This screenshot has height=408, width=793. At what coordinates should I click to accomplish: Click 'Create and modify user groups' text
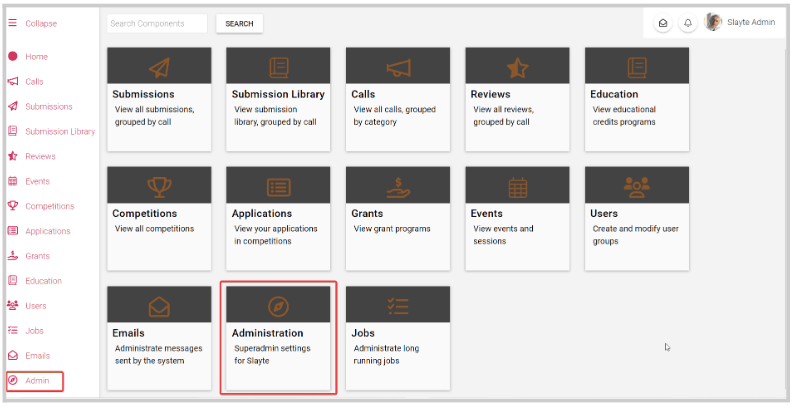[x=636, y=235]
